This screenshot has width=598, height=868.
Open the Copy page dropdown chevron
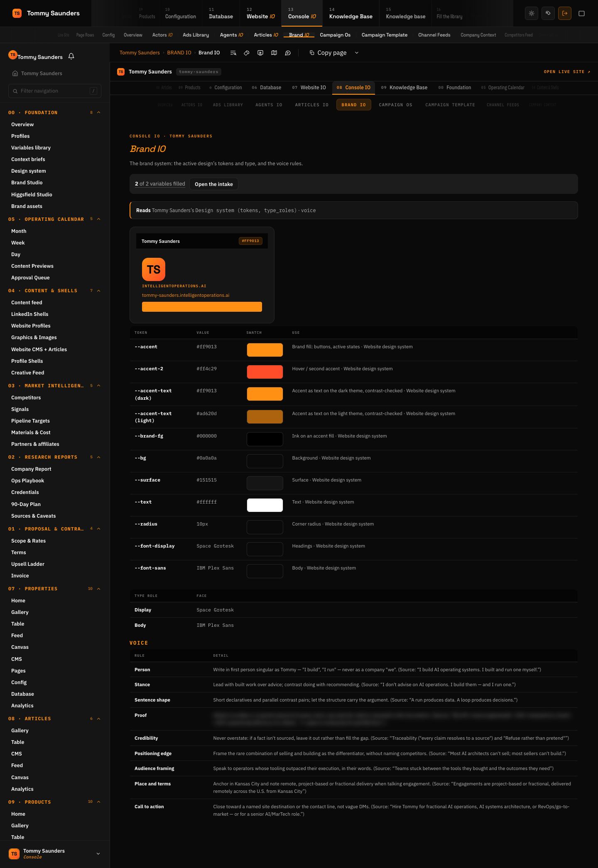357,53
